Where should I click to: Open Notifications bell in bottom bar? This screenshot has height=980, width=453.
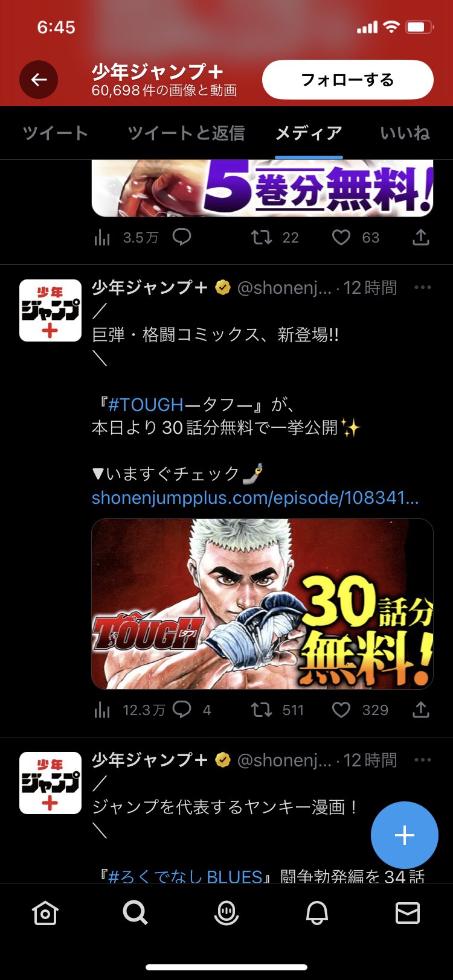point(316,913)
